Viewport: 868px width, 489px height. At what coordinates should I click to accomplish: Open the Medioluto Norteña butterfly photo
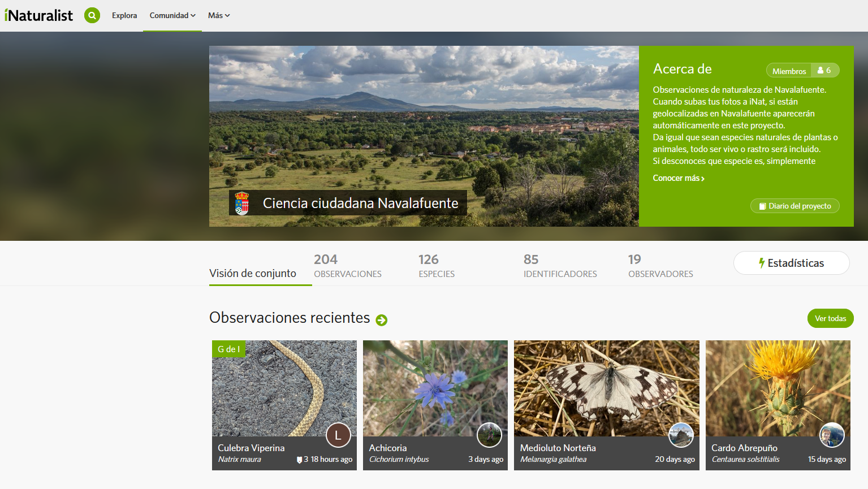[607, 388]
